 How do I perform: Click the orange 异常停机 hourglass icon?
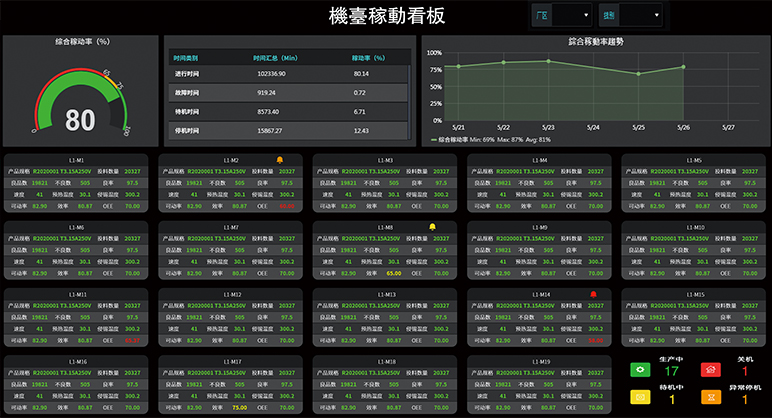click(711, 398)
